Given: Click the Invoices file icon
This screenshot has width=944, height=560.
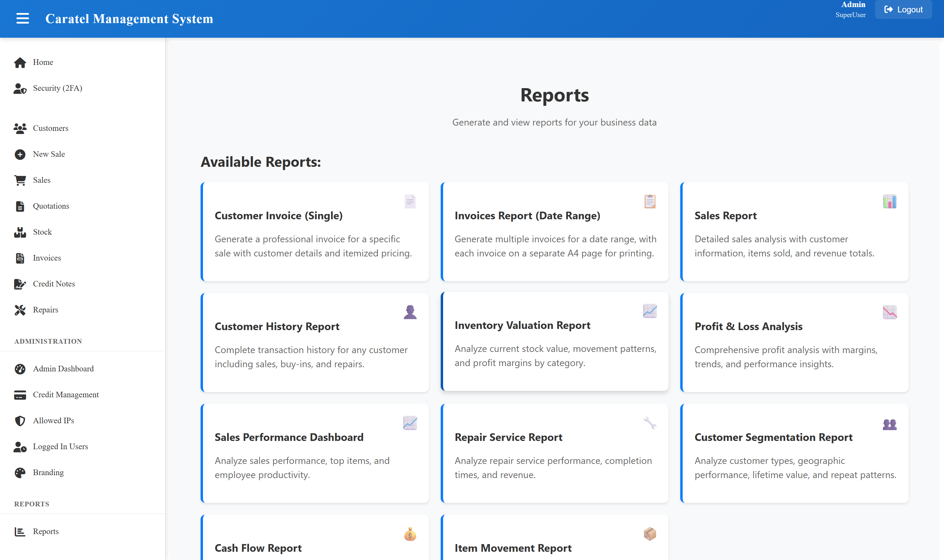Looking at the screenshot, I should [x=20, y=258].
